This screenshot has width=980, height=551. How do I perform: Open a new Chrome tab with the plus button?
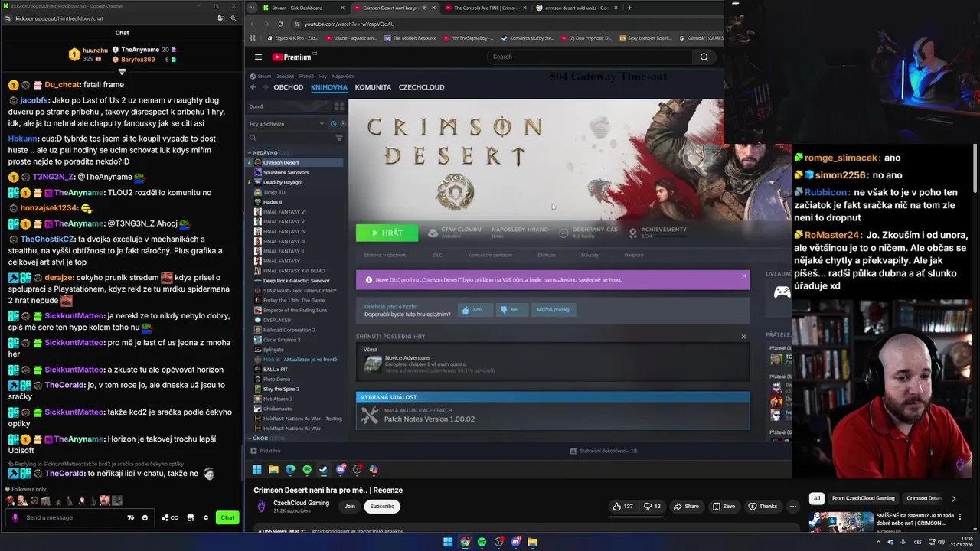tap(629, 8)
